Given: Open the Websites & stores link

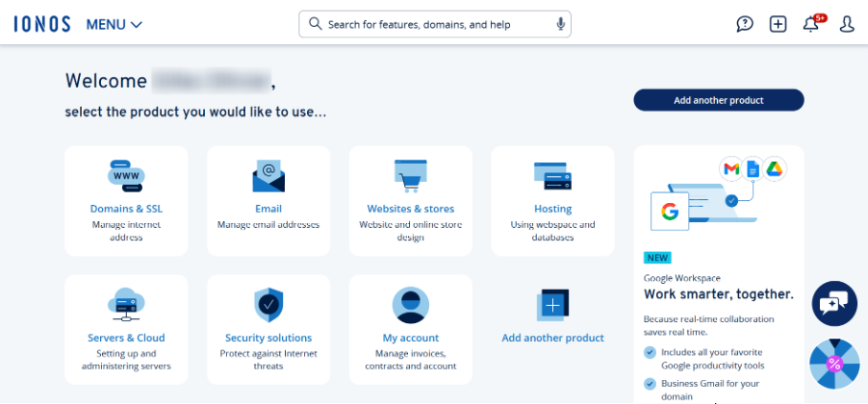Looking at the screenshot, I should [411, 209].
